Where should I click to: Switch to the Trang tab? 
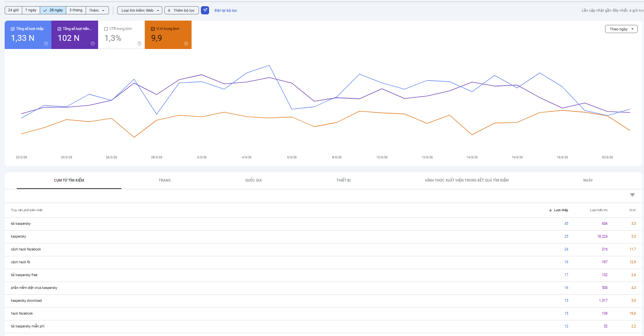point(165,180)
